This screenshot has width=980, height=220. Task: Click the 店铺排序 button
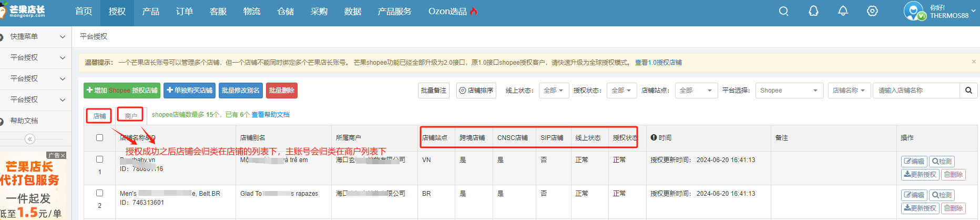pyautogui.click(x=476, y=91)
